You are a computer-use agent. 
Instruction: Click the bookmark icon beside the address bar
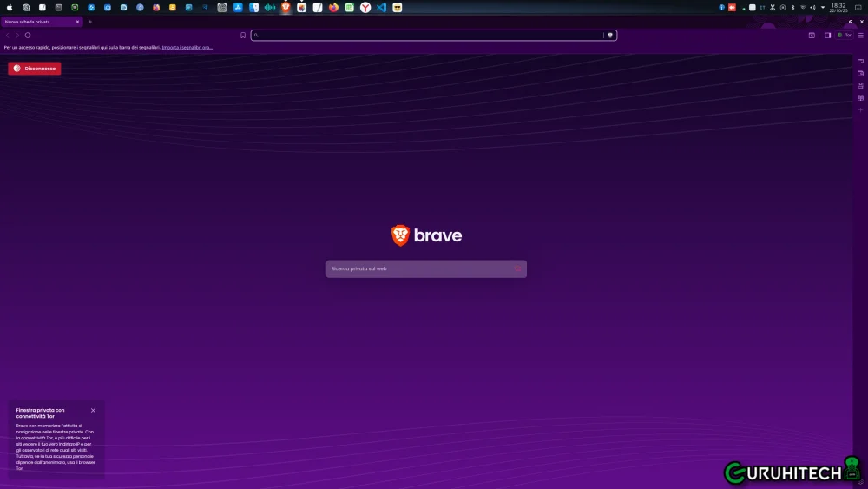coord(243,36)
